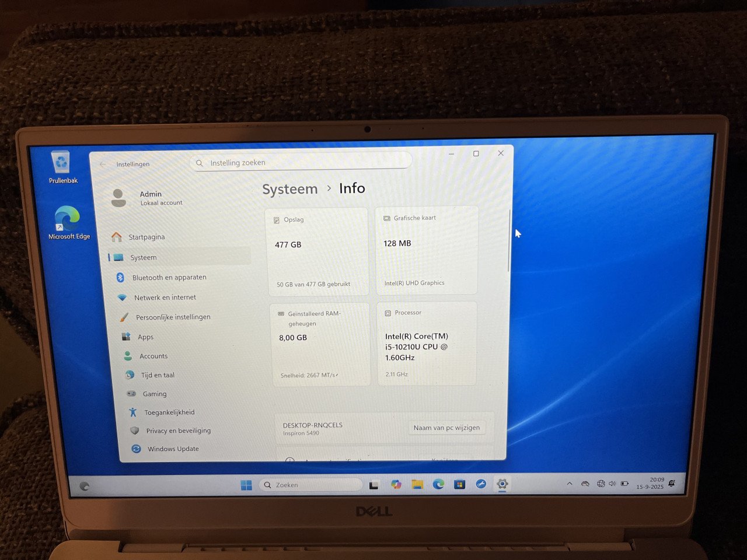Click the Opslag 477 GB card

(317, 251)
